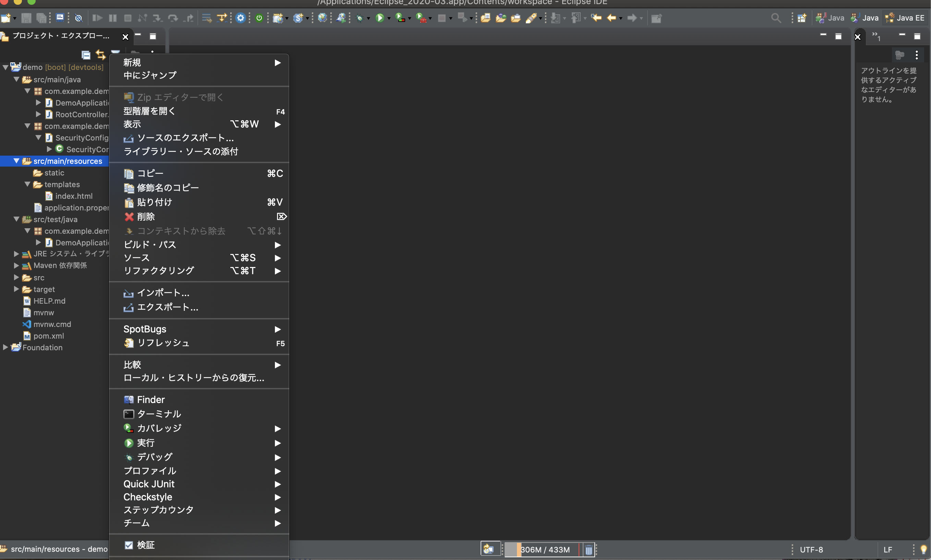
Task: Expand the Foundation project node
Action: point(5,347)
